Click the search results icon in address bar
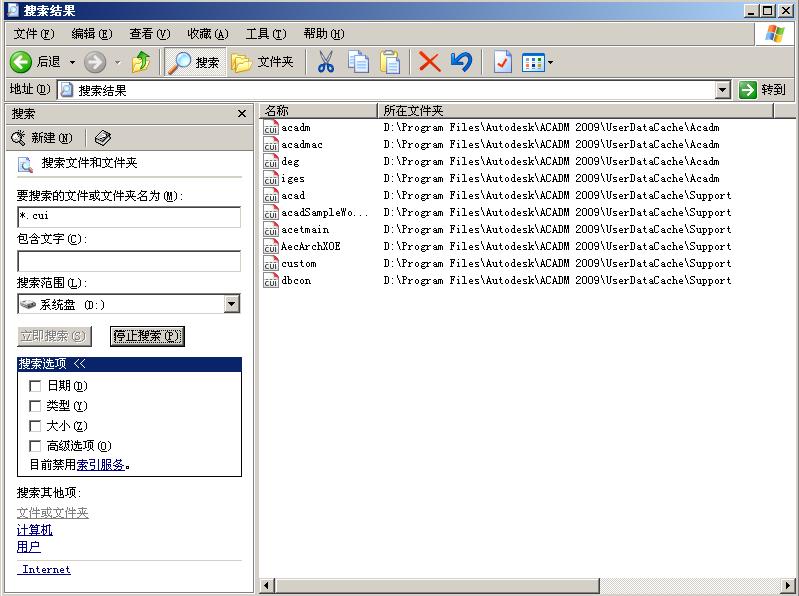 click(67, 91)
